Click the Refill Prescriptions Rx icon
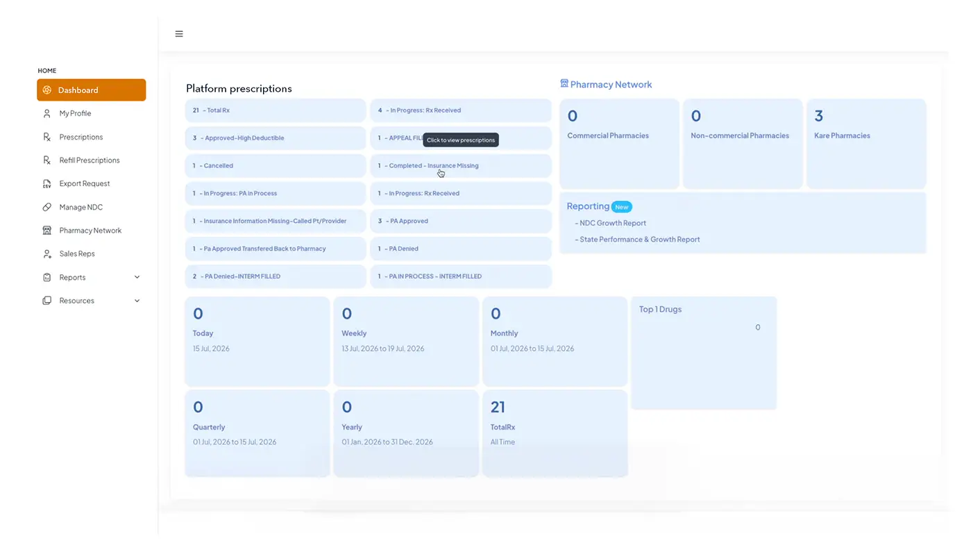 [x=47, y=160]
